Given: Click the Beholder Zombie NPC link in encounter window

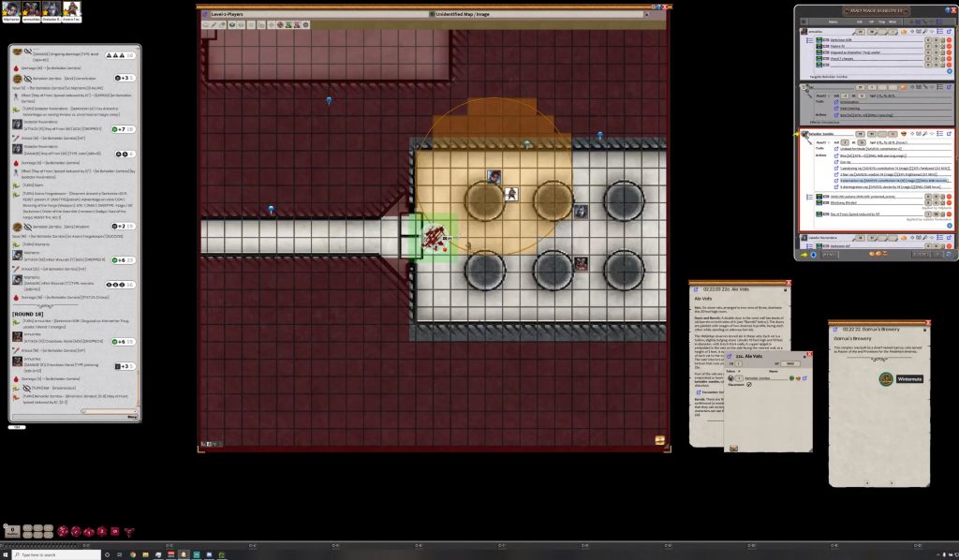Looking at the screenshot, I should click(804, 378).
